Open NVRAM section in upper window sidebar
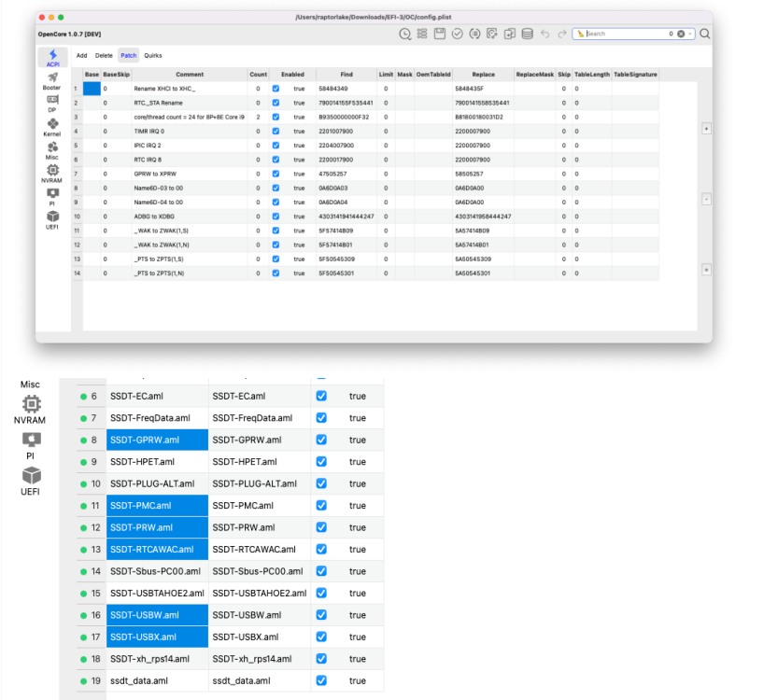Viewport: 778px width, 700px height. [x=52, y=174]
